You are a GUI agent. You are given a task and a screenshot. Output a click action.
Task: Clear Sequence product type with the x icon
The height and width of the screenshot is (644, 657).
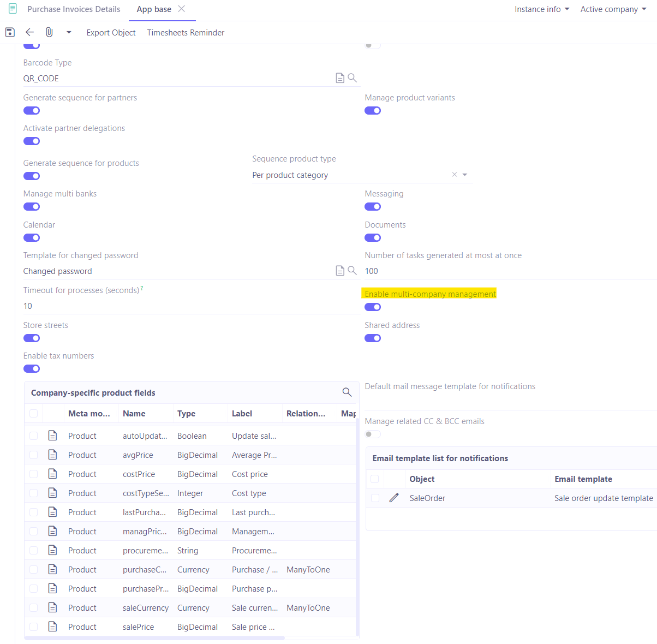[454, 175]
